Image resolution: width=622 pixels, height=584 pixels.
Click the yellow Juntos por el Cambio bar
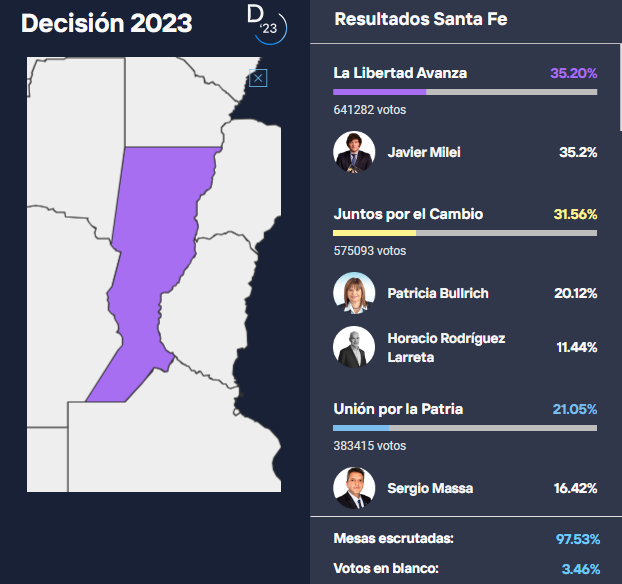point(375,233)
